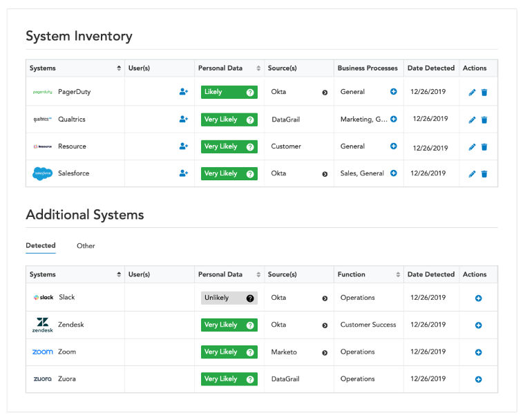The image size is (525, 420).
Task: Add Zendesk to the system inventory
Action: 479,325
